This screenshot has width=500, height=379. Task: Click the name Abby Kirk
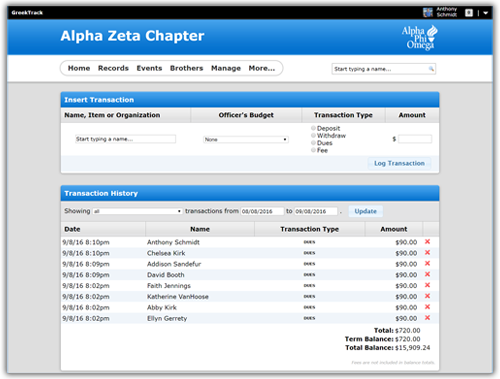pyautogui.click(x=162, y=307)
